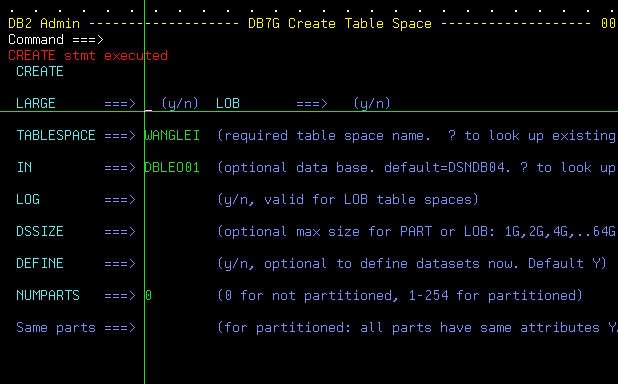Viewport: 618px width, 384px height.
Task: Click the LARGE (y/n) input field
Action: click(148, 104)
